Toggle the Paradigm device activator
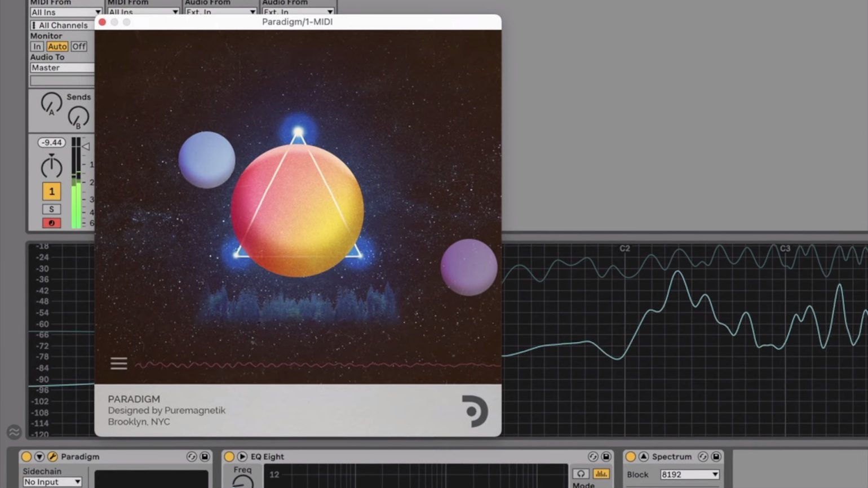The height and width of the screenshot is (488, 868). pos(26,456)
